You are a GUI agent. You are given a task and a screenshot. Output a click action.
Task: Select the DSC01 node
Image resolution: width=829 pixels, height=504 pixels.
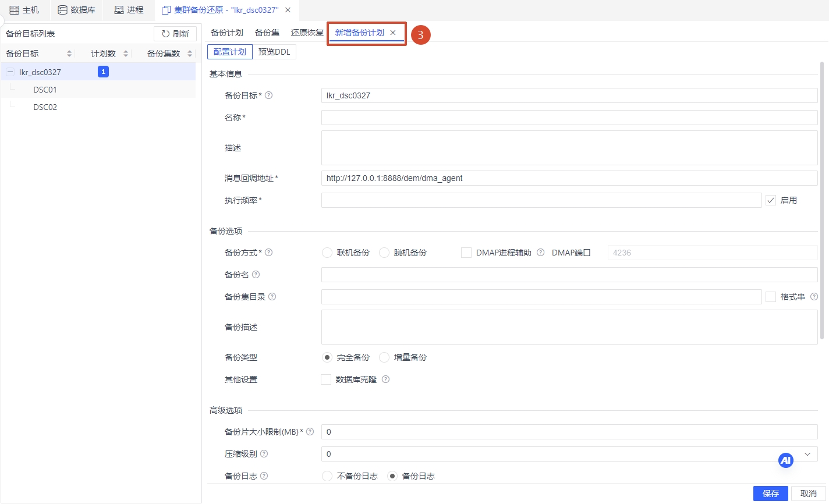coord(45,90)
